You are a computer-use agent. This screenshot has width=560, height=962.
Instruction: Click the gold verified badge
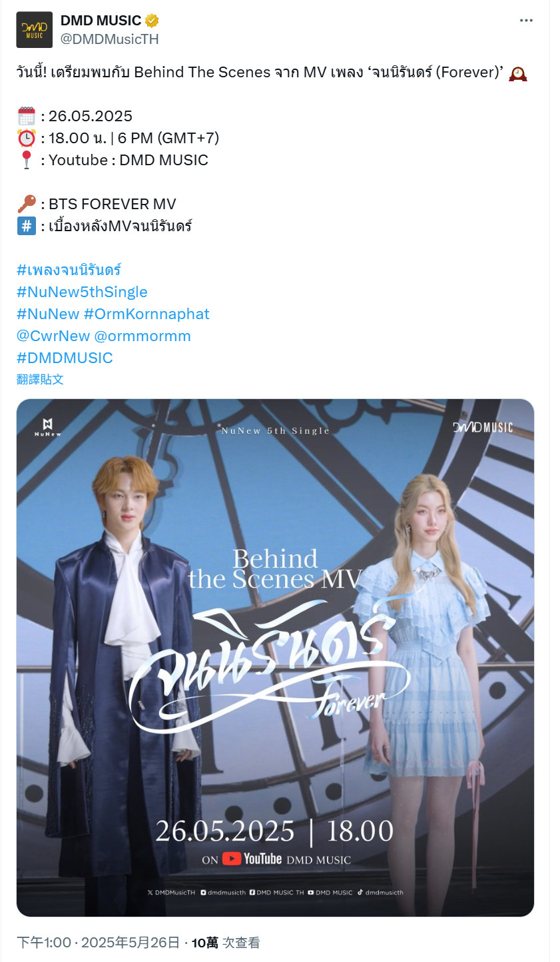point(152,21)
